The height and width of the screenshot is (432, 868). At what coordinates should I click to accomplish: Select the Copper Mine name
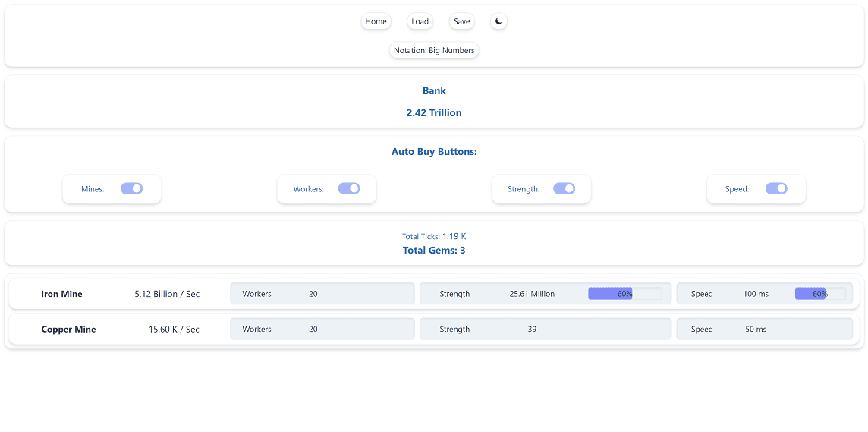(68, 330)
